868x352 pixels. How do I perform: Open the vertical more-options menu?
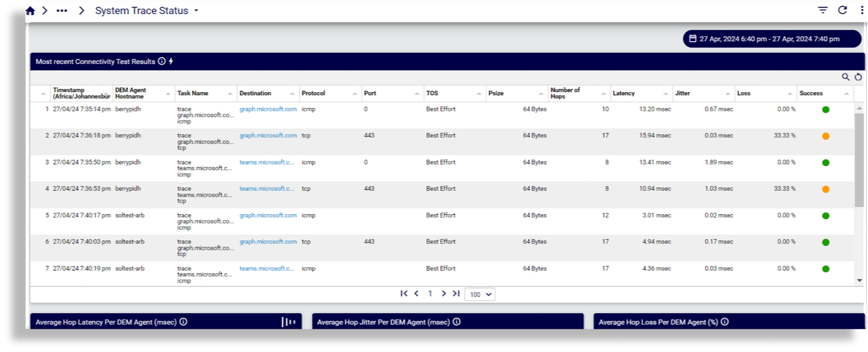862,10
